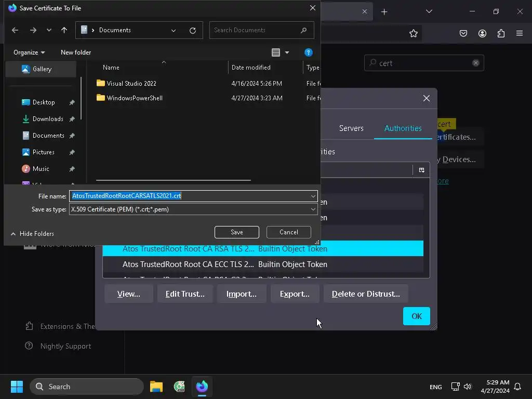Click Delete or Distrust... button
The image size is (532, 399).
click(x=365, y=294)
